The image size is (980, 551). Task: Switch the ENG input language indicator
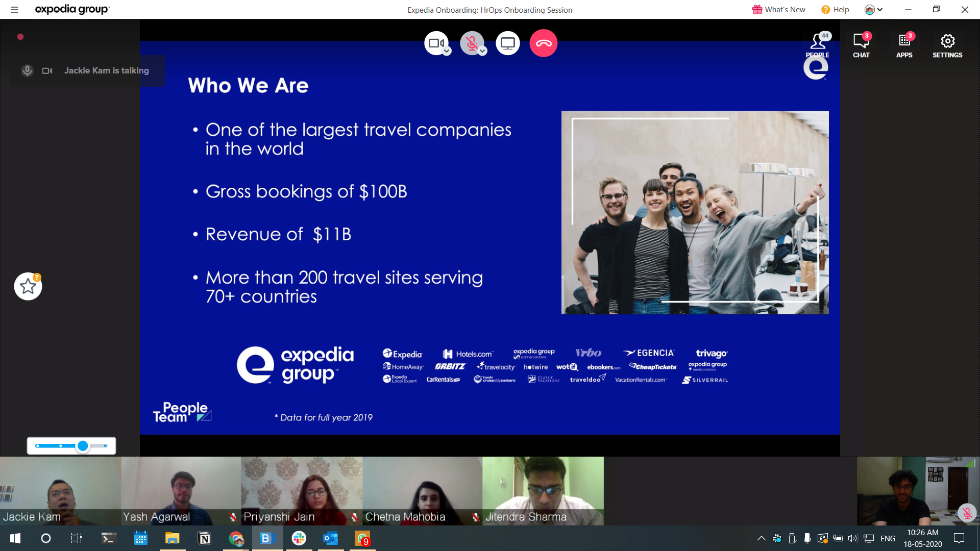point(888,538)
